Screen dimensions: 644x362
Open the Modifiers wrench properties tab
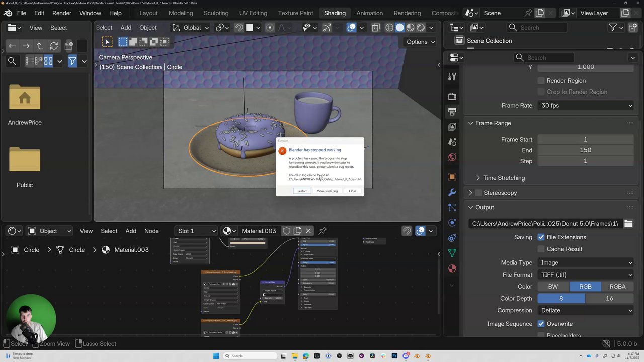tap(452, 192)
